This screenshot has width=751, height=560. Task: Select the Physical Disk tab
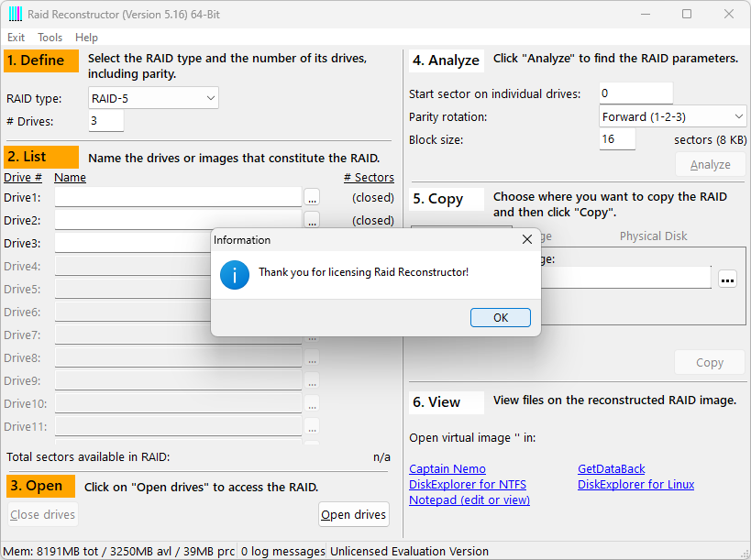[653, 236]
